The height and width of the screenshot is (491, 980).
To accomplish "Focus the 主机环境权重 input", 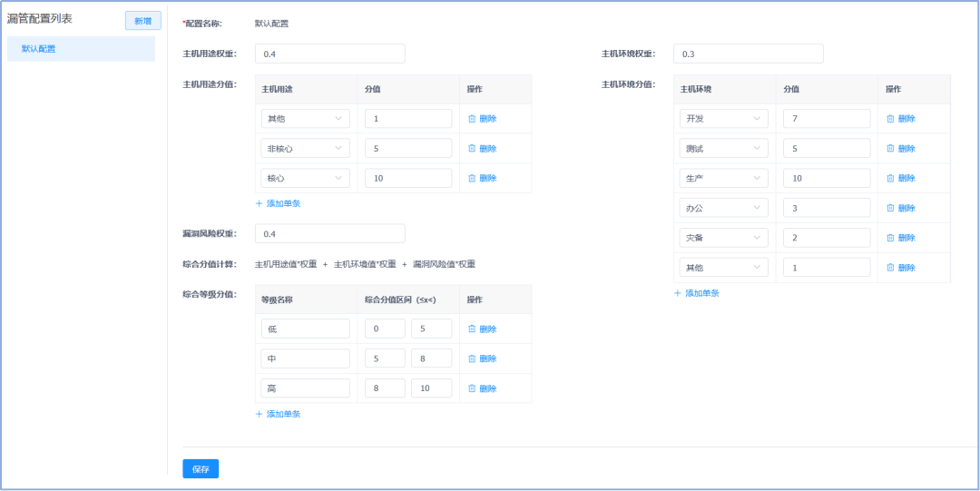I will (748, 54).
